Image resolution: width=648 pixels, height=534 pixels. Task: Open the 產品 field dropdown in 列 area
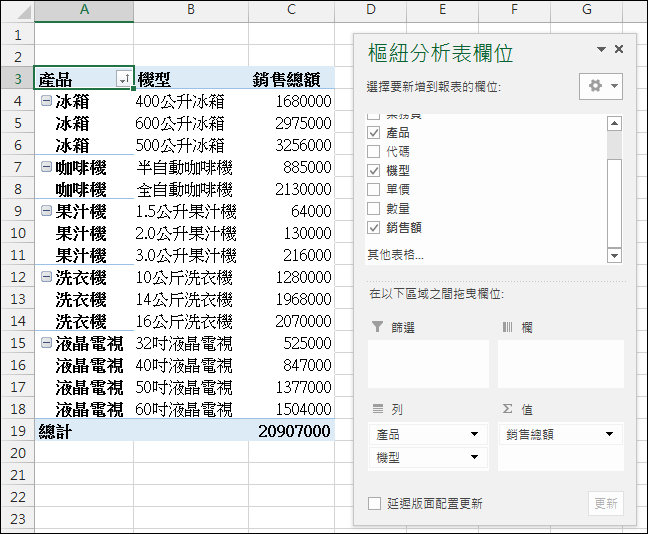[x=474, y=434]
